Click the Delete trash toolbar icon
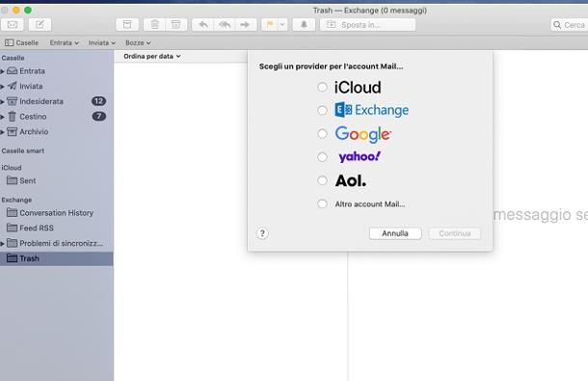This screenshot has height=381, width=588. 154,25
